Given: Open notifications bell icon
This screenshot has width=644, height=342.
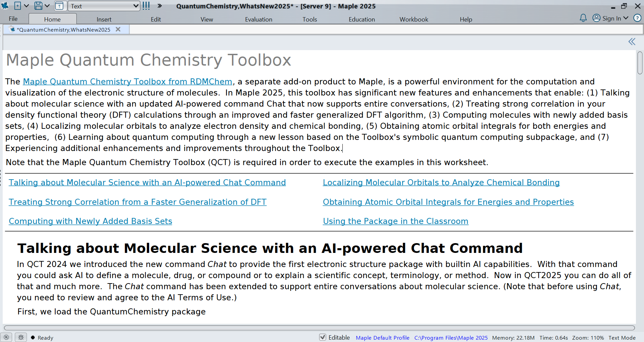Looking at the screenshot, I should (583, 18).
